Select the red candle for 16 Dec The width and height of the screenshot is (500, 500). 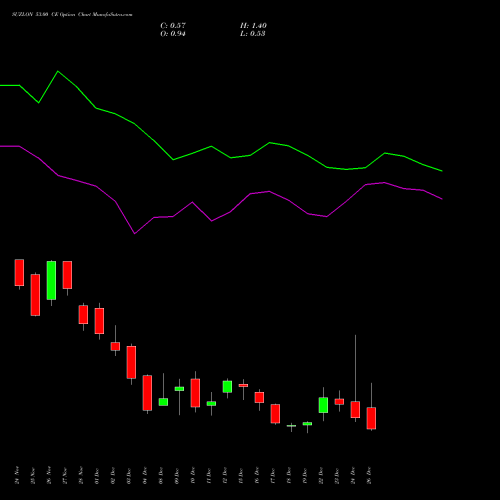[x=259, y=397]
